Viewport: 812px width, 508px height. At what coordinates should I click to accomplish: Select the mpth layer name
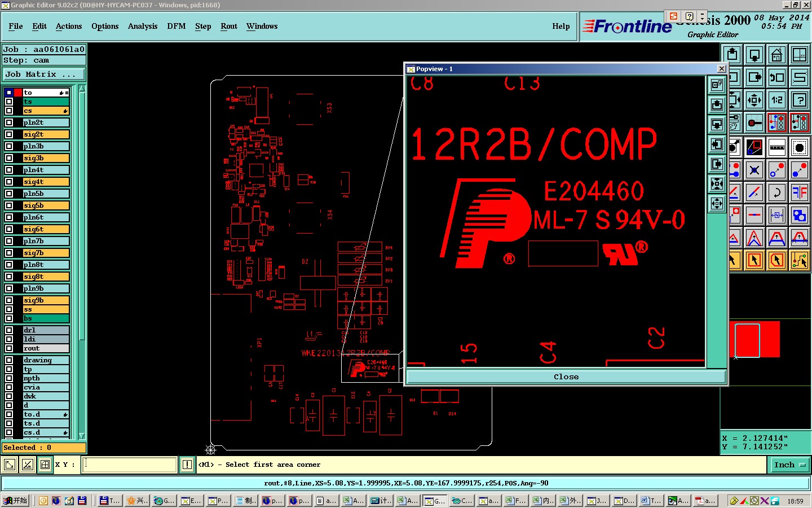tap(46, 378)
